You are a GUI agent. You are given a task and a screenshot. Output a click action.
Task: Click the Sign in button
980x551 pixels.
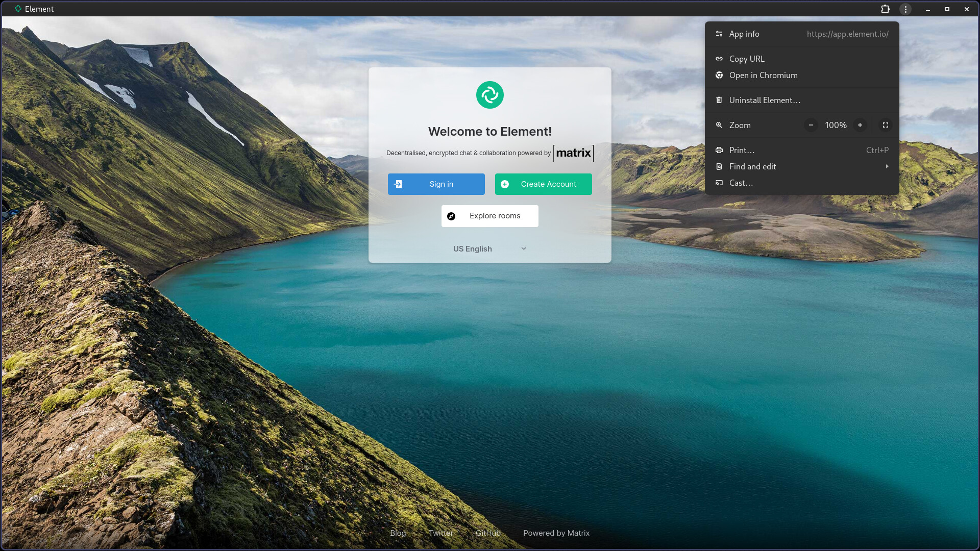pos(436,184)
